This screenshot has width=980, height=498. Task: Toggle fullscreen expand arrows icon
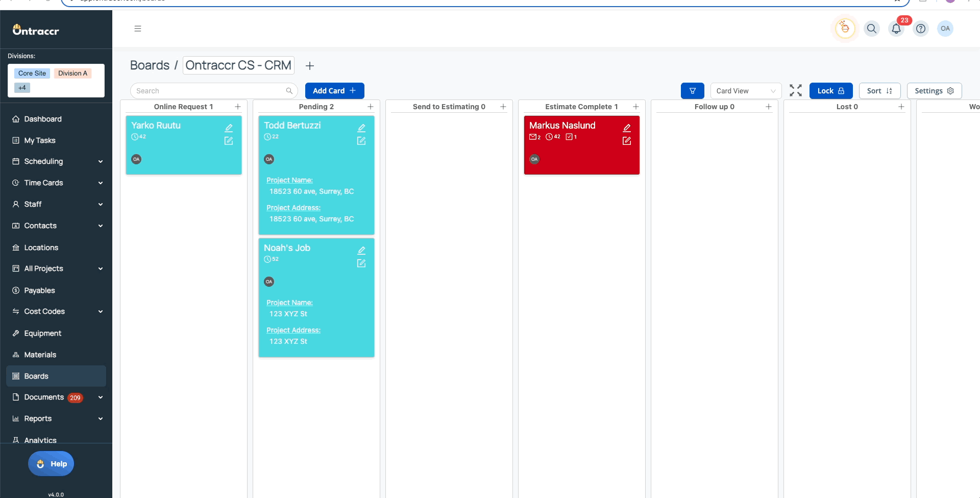click(x=796, y=90)
